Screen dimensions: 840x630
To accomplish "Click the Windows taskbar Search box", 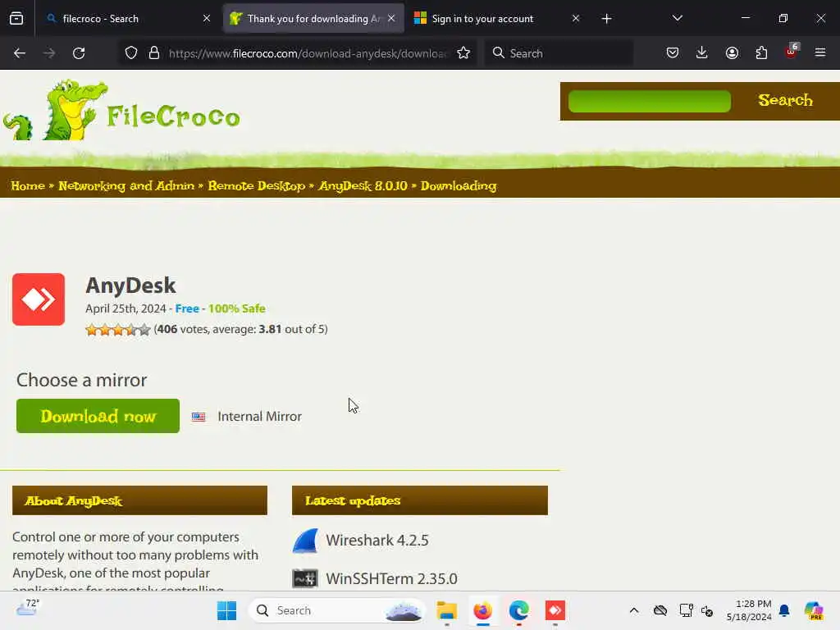I will (x=337, y=610).
